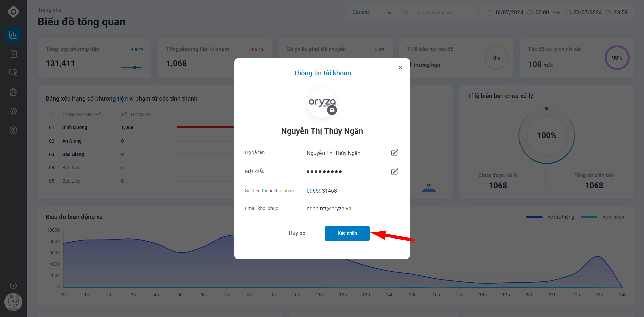Viewport: 644px width, 317px height.
Task: Click the ngan.ntt@oryza.vn recovery email
Action: coord(329,208)
